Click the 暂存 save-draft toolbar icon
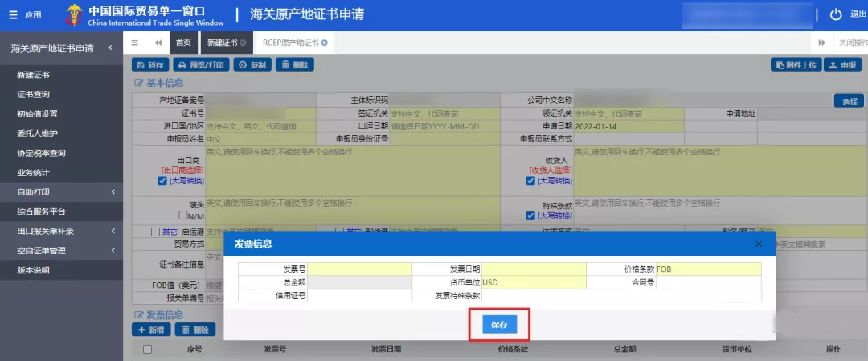This screenshot has width=868, height=361. point(150,64)
